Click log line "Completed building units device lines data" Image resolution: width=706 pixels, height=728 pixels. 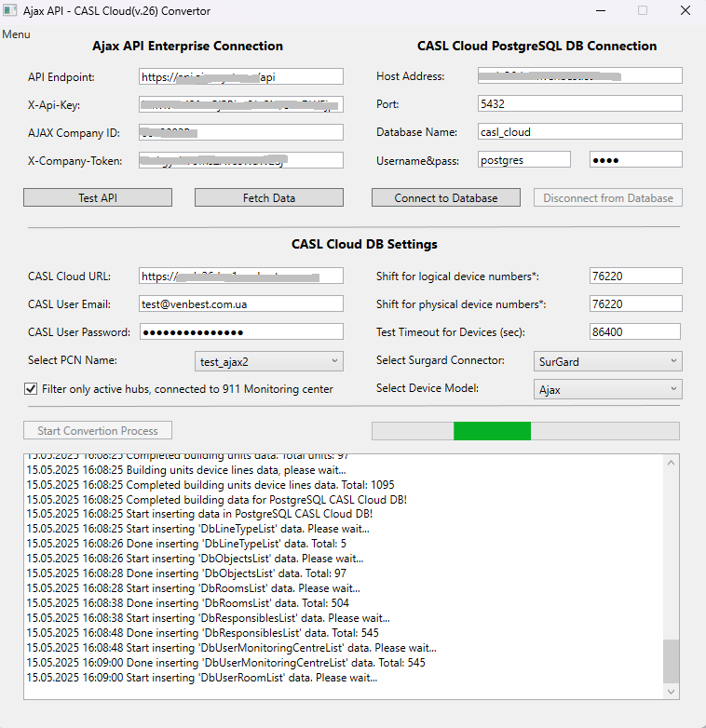(x=210, y=485)
